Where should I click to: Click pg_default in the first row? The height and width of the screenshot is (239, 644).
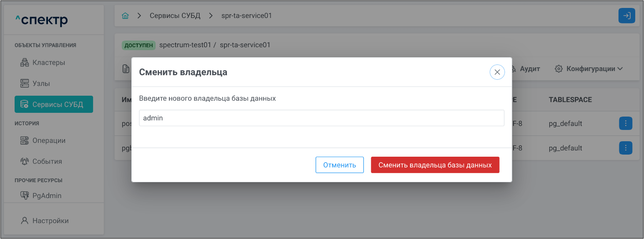click(x=565, y=124)
